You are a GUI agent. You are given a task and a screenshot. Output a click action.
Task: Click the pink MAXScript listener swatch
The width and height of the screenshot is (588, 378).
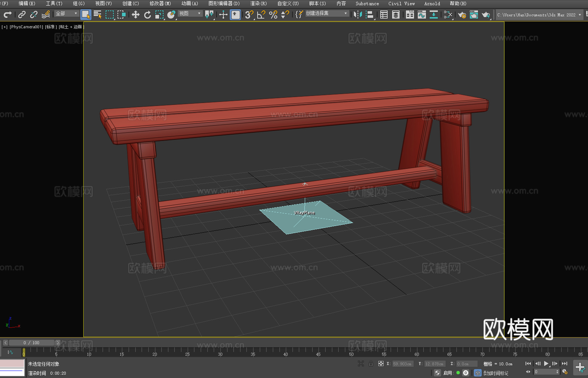point(12,363)
